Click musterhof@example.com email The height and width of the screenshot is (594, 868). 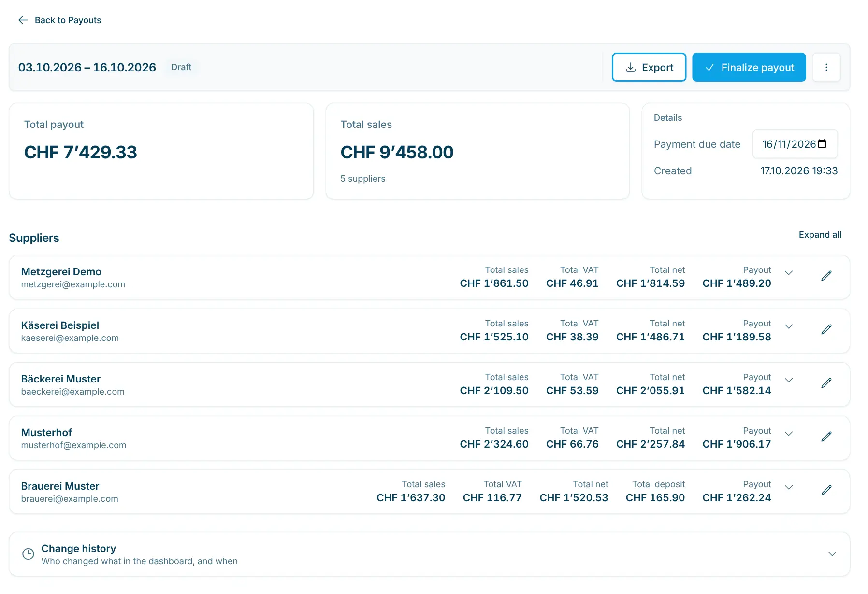tap(73, 445)
